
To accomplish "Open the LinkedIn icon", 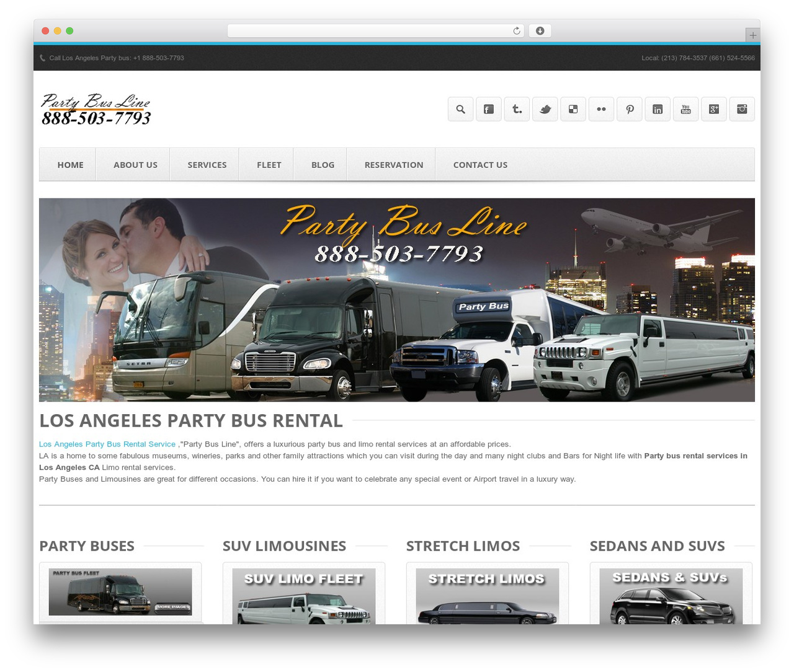I will coord(658,109).
